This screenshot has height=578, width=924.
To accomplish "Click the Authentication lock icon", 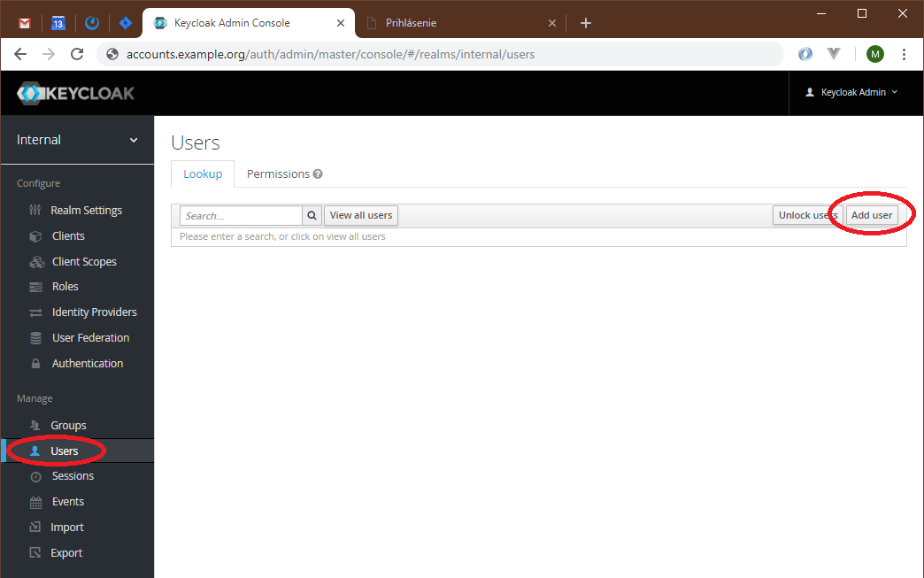I will (x=35, y=364).
